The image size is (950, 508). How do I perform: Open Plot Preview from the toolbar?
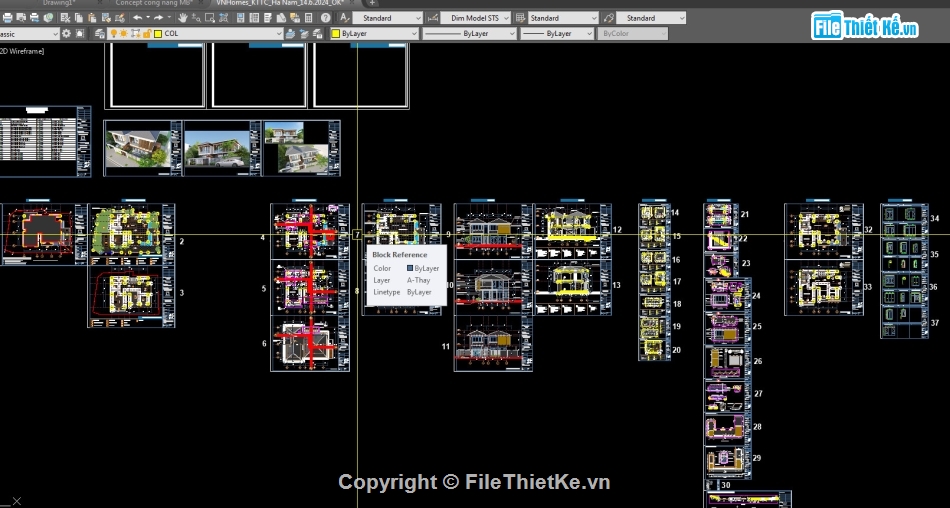pyautogui.click(x=21, y=18)
